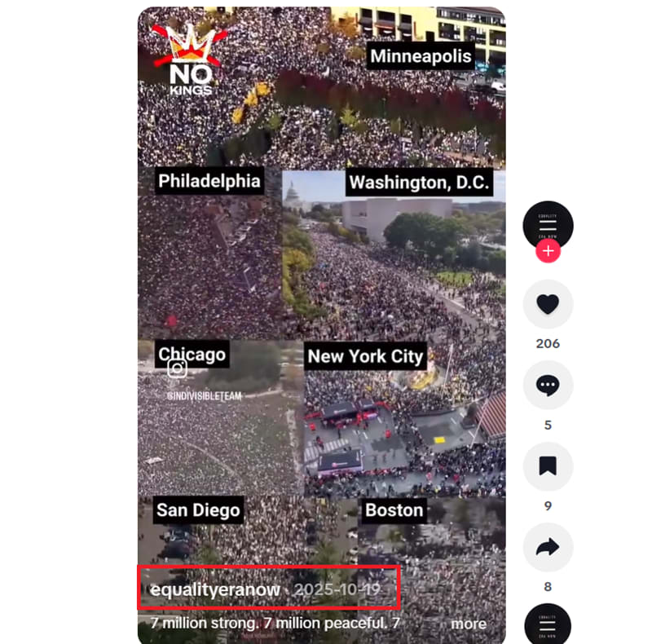Click the 8 shares count
The image size is (652, 644).
point(548,587)
